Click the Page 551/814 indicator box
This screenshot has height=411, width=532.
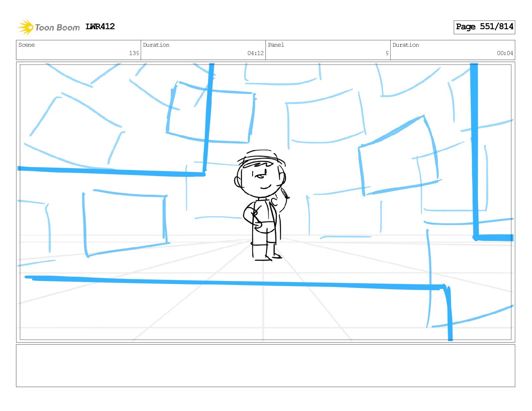[484, 27]
